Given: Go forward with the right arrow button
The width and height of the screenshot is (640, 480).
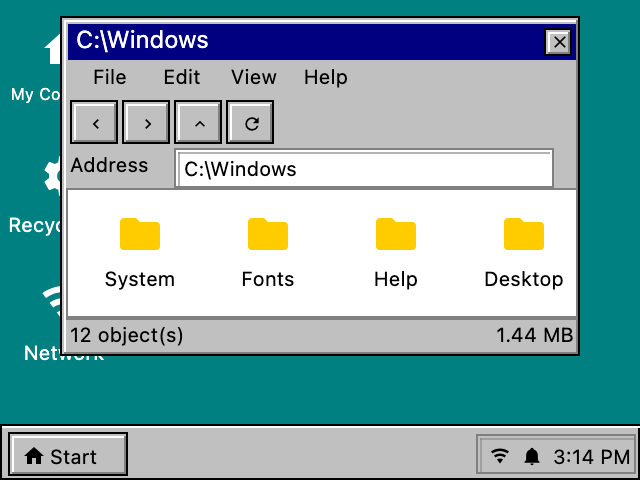Looking at the screenshot, I should point(146,122).
